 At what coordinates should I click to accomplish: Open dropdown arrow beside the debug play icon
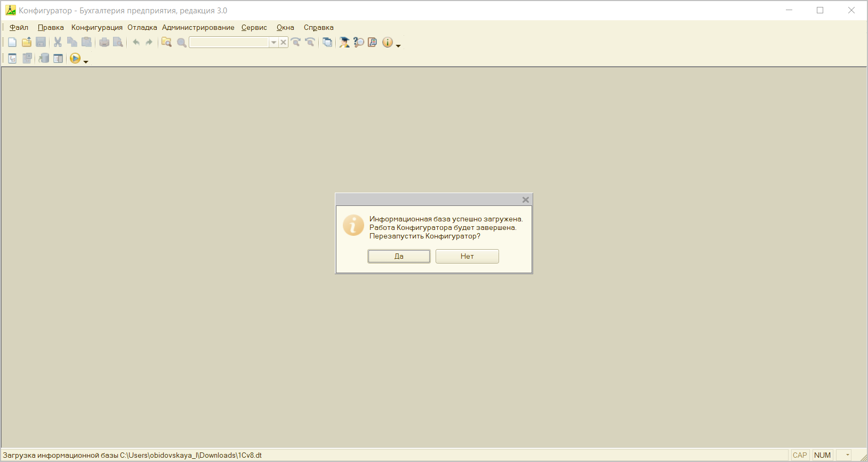(x=86, y=62)
